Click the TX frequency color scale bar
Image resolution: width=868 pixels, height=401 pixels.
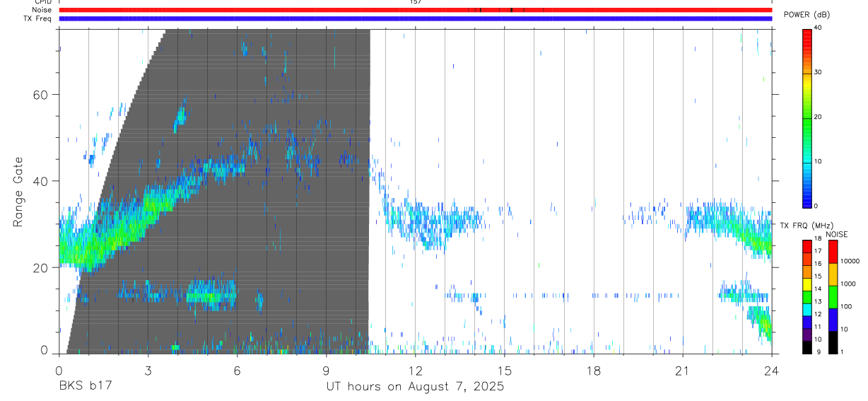(807, 297)
